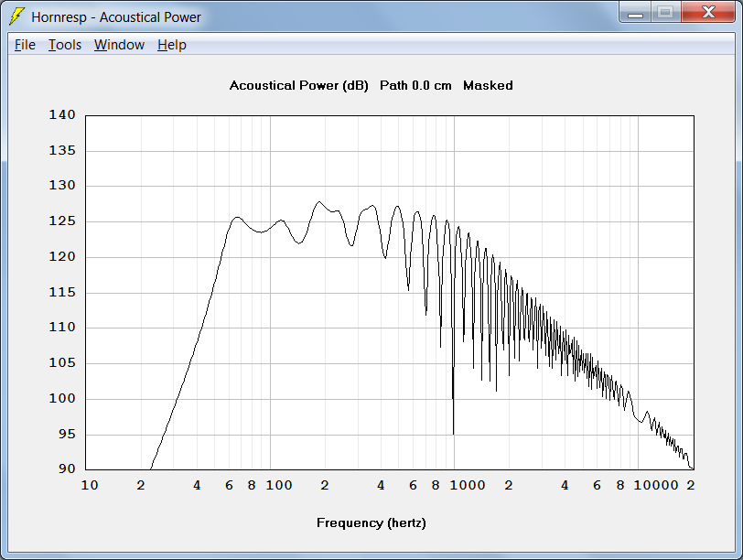Open the Window menu

119,45
